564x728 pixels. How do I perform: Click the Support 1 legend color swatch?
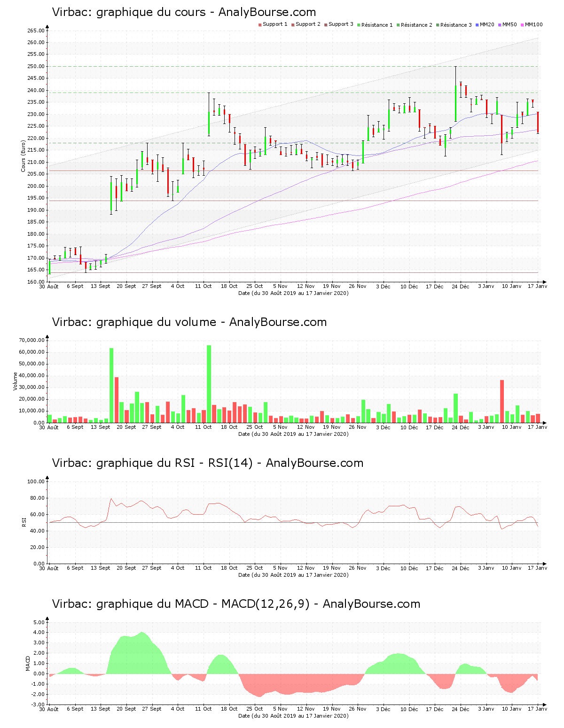[x=260, y=24]
